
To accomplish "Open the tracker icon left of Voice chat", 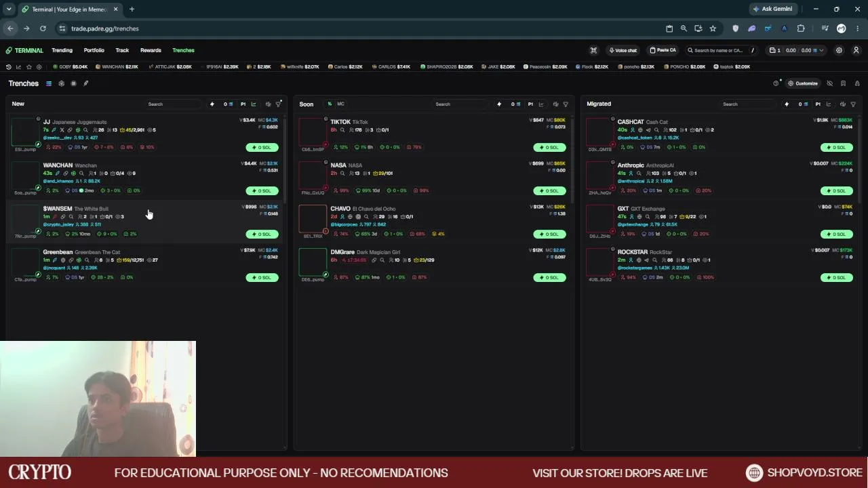I will pos(593,50).
